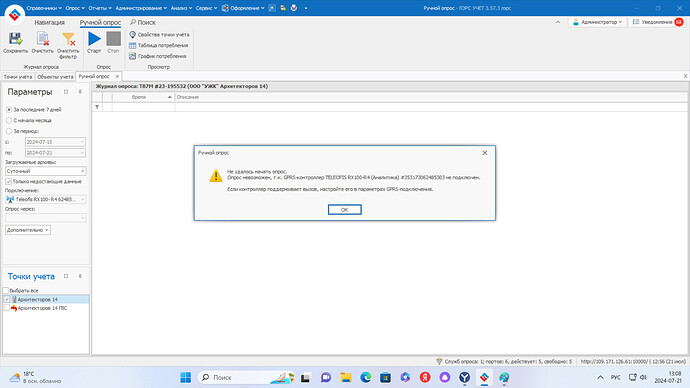
Task: Switch to the Объекты учета tab
Action: tap(55, 77)
